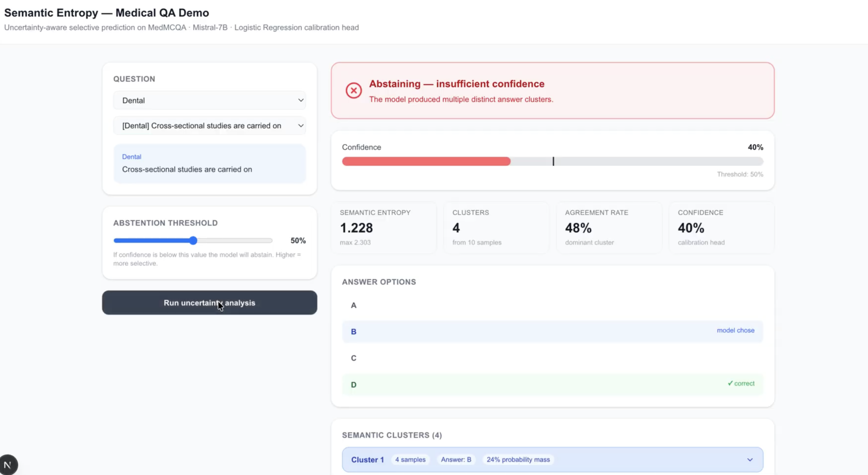Click 'from 10 samples' caption
The image size is (868, 475).
click(477, 242)
